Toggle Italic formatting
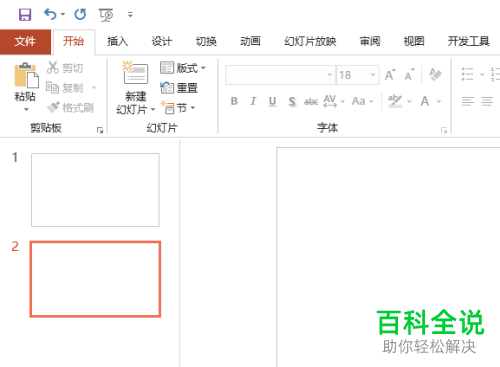 (x=253, y=101)
